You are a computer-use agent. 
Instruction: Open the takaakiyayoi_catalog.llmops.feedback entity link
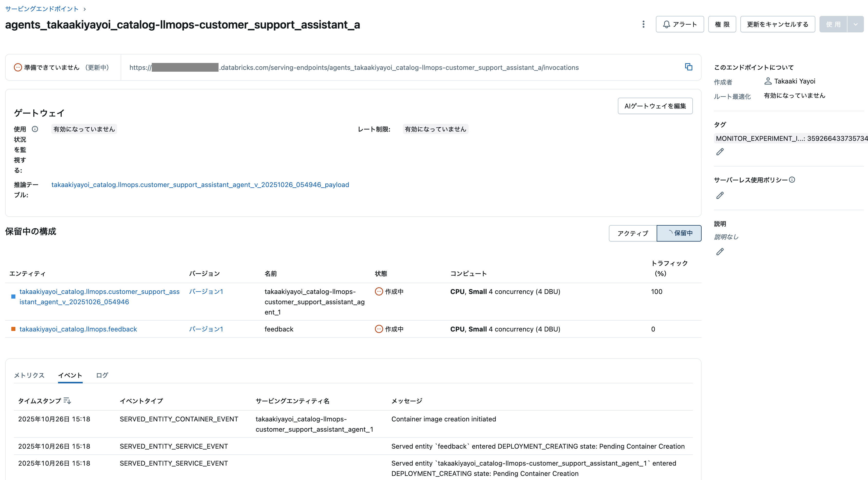click(x=78, y=329)
